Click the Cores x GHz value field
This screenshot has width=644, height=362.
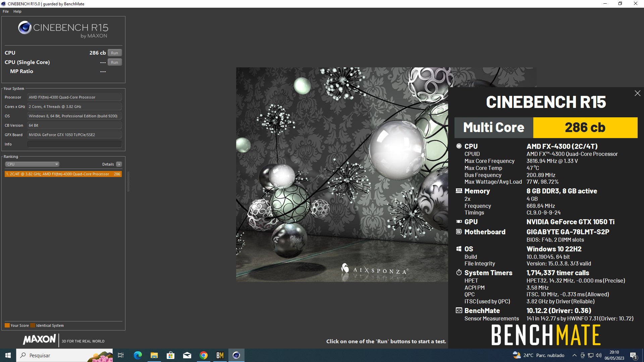pos(74,107)
